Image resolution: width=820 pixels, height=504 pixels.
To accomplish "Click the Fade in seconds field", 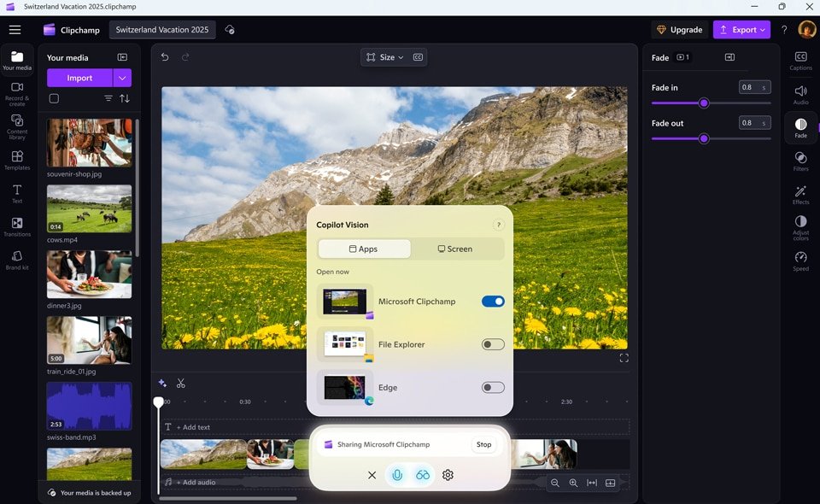I will (754, 87).
